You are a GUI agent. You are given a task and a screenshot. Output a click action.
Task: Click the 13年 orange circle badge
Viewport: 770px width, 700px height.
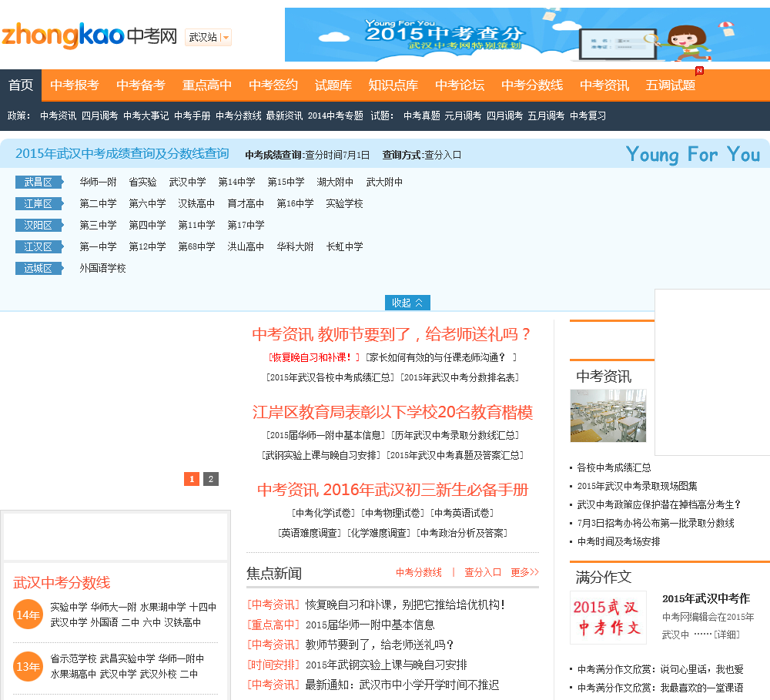pos(28,667)
